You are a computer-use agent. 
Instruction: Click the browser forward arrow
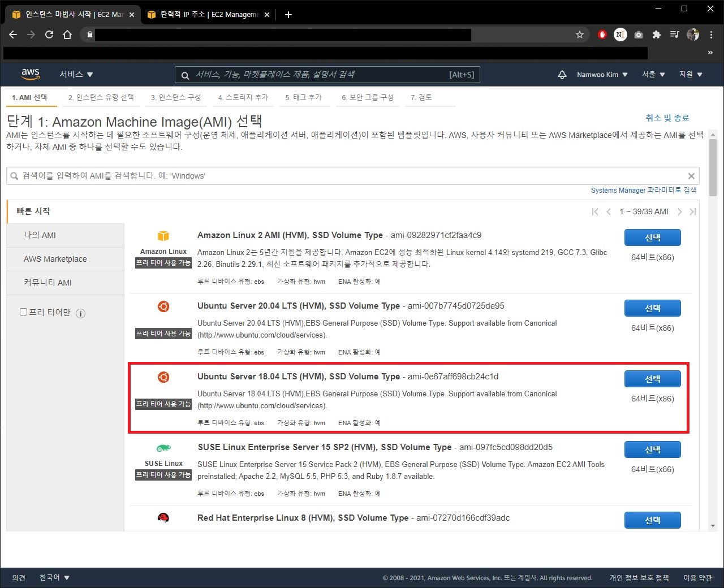(31, 34)
